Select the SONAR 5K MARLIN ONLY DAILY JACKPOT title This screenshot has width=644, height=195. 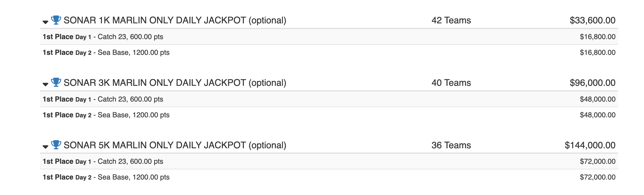175,145
